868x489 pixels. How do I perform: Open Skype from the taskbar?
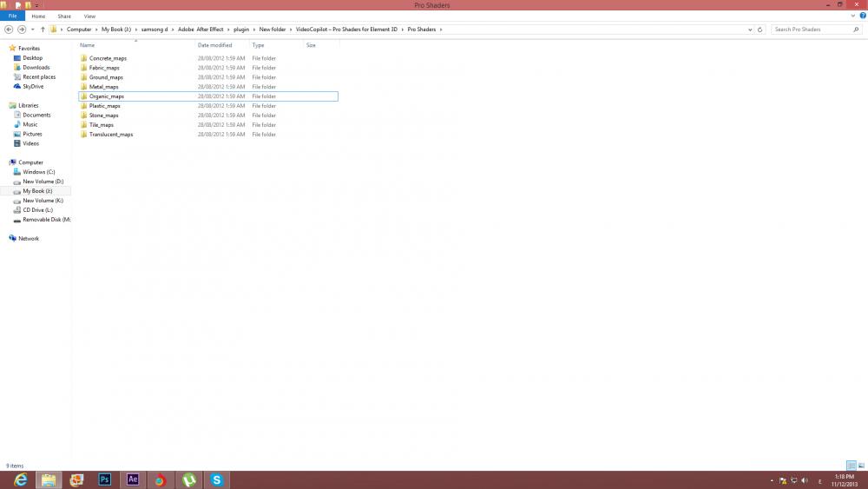click(217, 479)
